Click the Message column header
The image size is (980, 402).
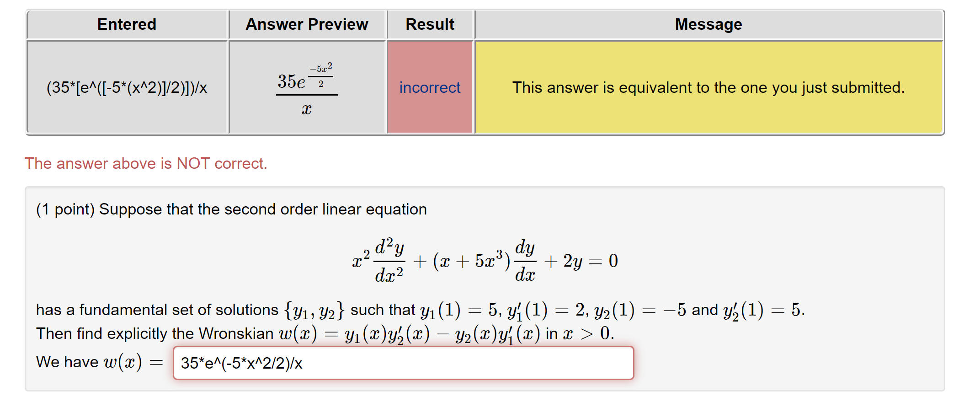pyautogui.click(x=708, y=24)
